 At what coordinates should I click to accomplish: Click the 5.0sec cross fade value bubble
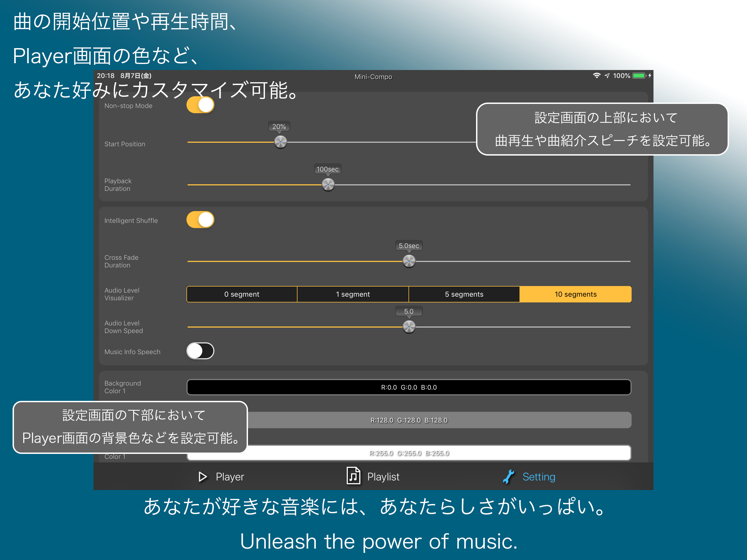point(408,246)
